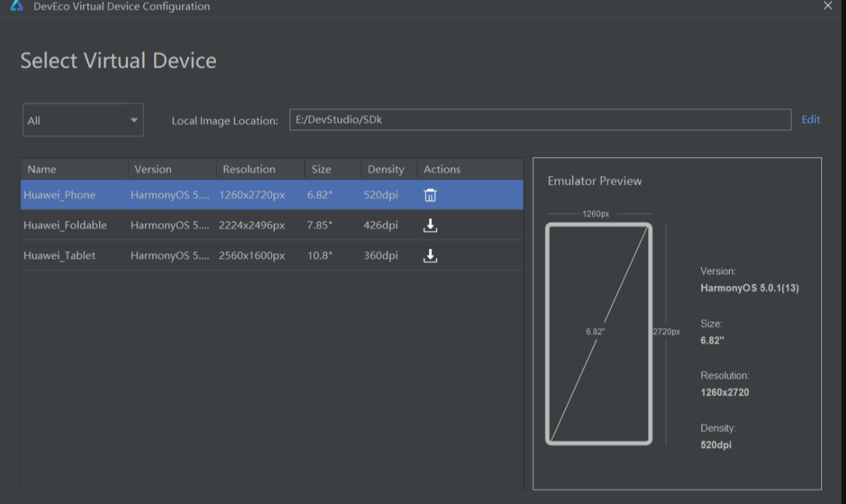Select the Huawei_Foldable device row

click(272, 225)
